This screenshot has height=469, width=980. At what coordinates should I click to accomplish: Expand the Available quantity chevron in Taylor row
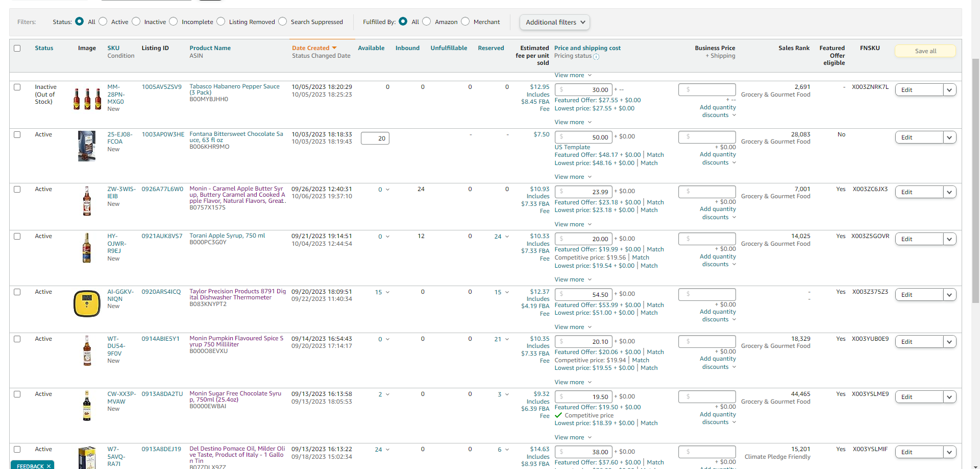387,292
